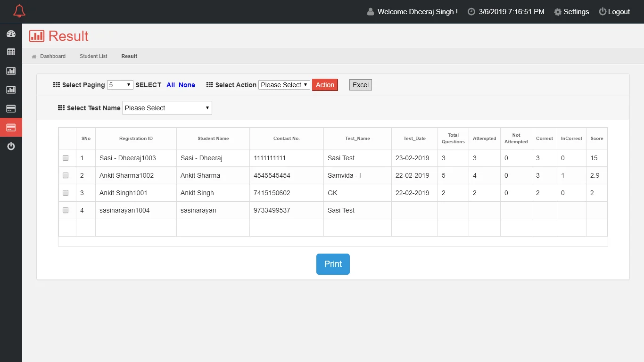Click the grid icon before Select Test Name
The image size is (644, 362).
(x=61, y=108)
